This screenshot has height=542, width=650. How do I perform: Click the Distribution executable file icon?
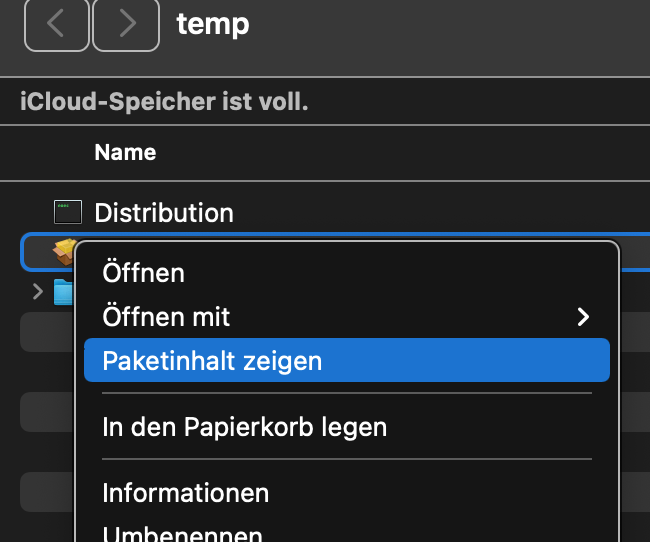tap(67, 212)
